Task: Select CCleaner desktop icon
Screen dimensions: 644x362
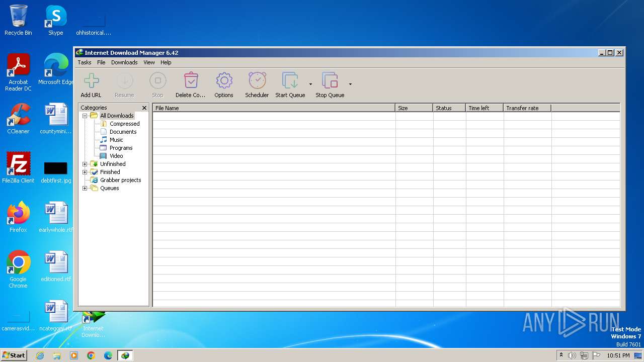Action: pyautogui.click(x=18, y=119)
